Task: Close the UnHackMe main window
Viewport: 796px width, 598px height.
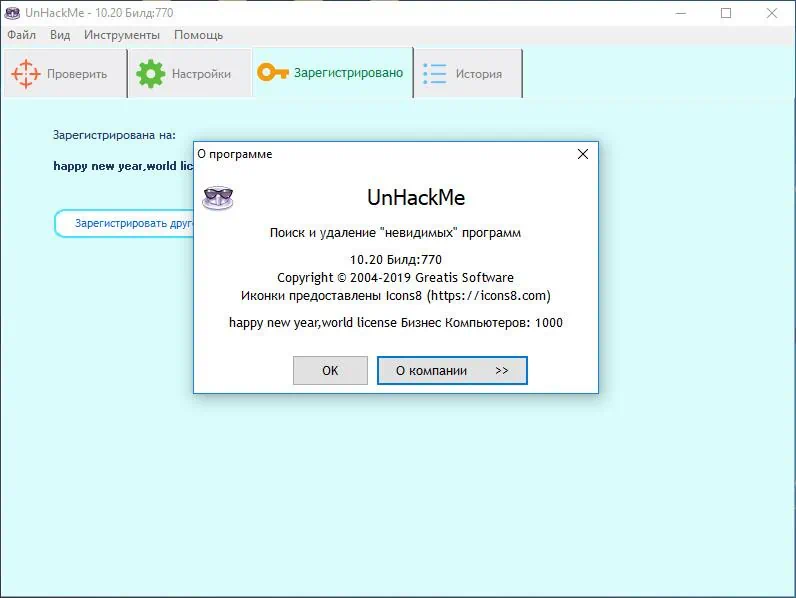Action: [x=772, y=13]
